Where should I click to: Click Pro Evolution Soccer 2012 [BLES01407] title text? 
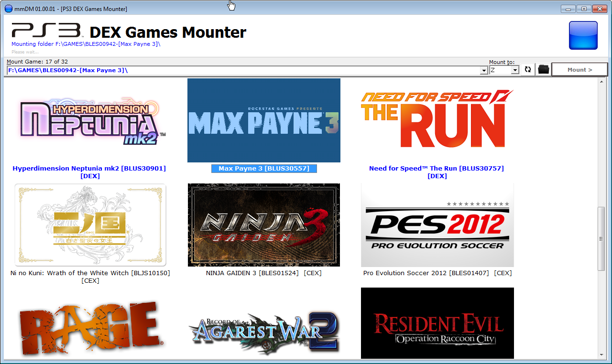[x=437, y=273]
